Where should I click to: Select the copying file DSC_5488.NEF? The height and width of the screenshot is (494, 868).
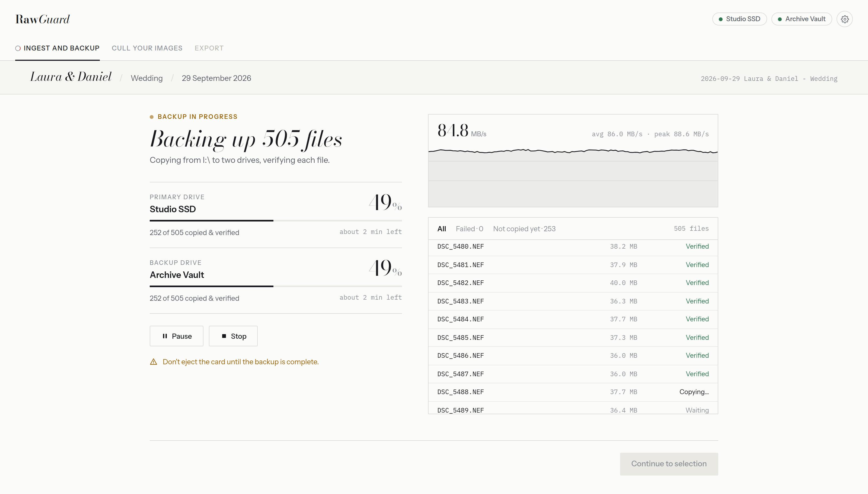tap(573, 392)
